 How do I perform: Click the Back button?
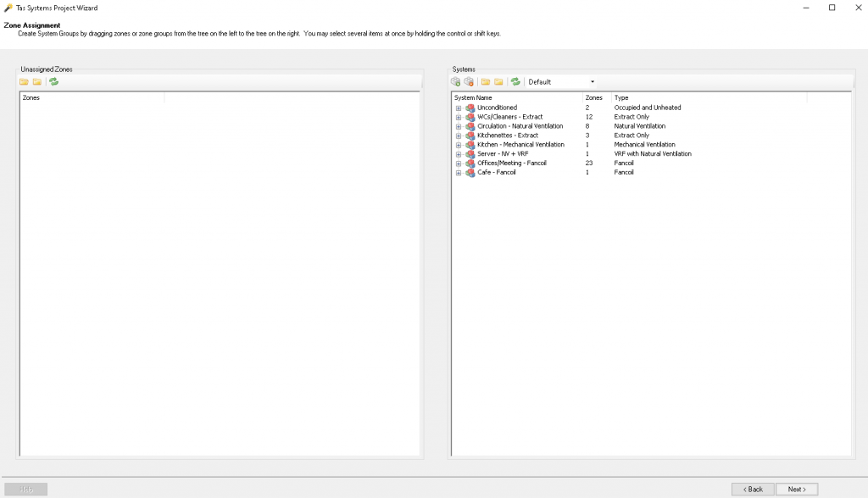[x=753, y=489]
